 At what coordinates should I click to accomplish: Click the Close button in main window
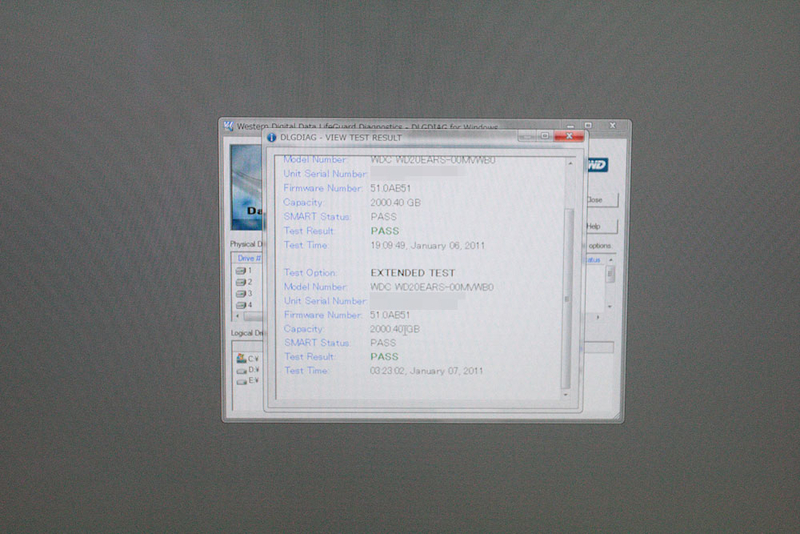[601, 199]
